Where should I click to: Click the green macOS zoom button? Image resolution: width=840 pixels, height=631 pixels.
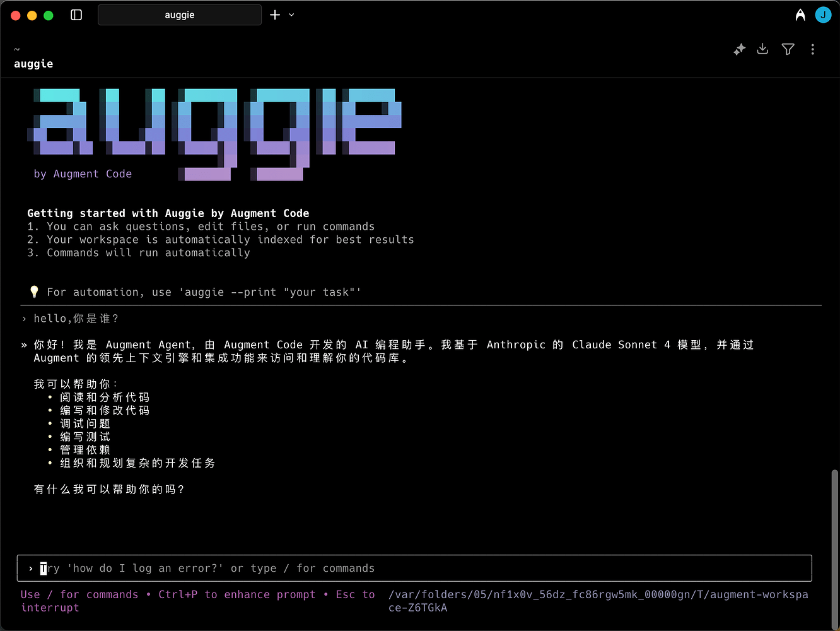click(49, 15)
